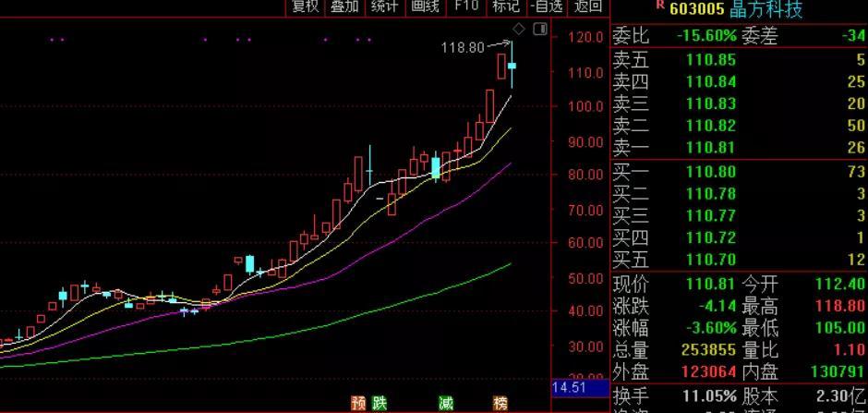The height and width of the screenshot is (413, 868).
Task: Click 涨幅 value -3.60%
Action: click(x=711, y=328)
